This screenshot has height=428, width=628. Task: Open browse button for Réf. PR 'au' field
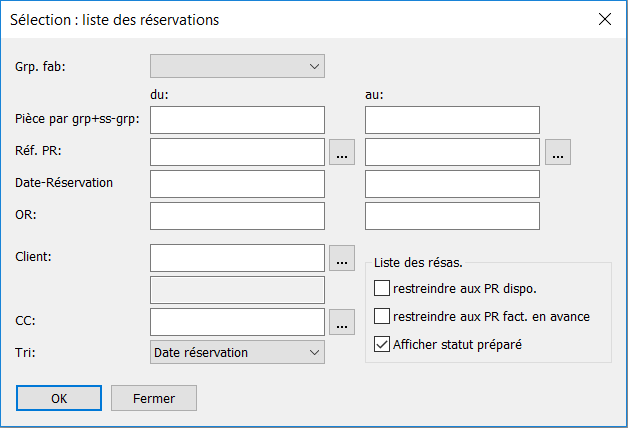[x=558, y=152]
